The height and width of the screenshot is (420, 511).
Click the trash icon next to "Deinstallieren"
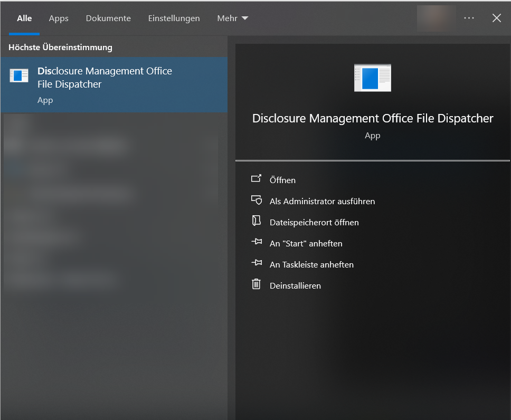click(257, 285)
